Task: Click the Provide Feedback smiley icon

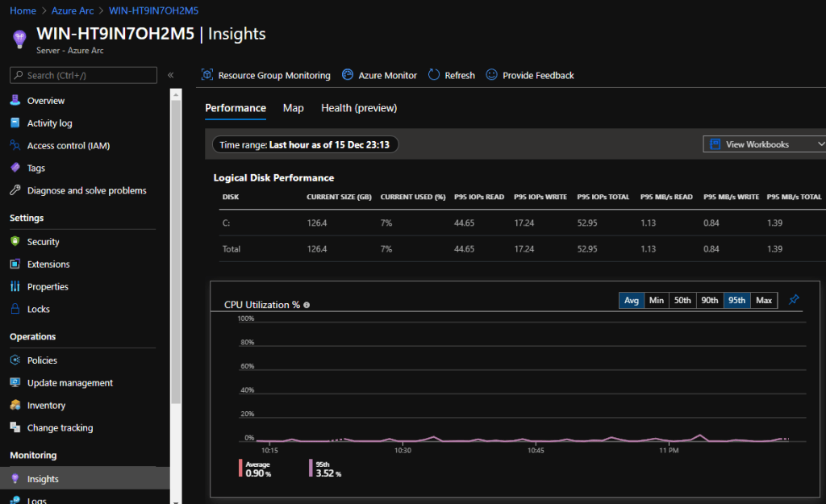Action: coord(491,75)
